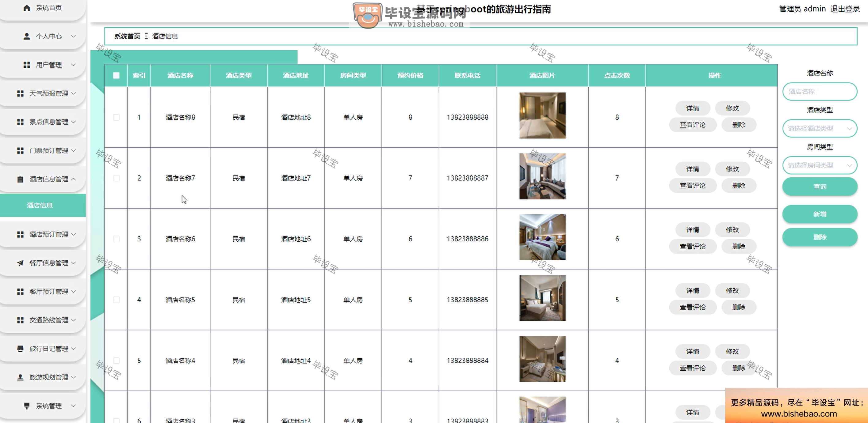Click the grid icon beside 景点信息管理

(20, 122)
